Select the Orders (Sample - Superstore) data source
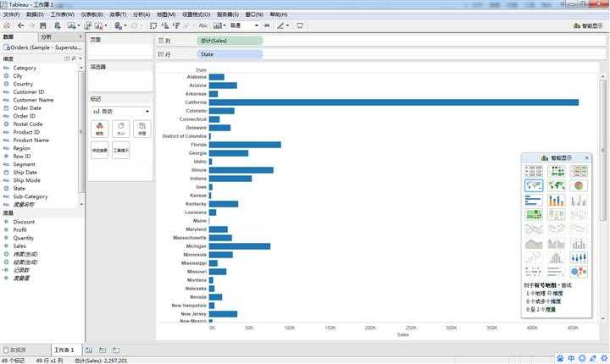The image size is (610, 364). [42, 47]
